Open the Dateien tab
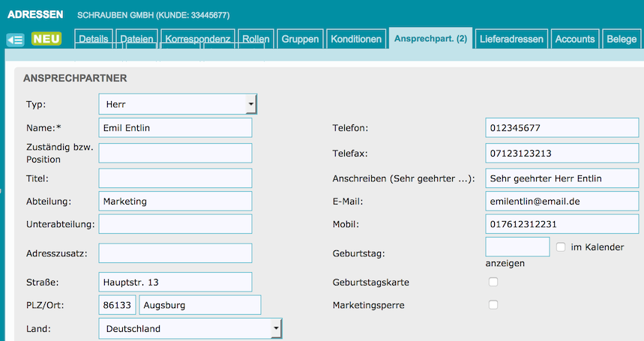 coord(137,39)
